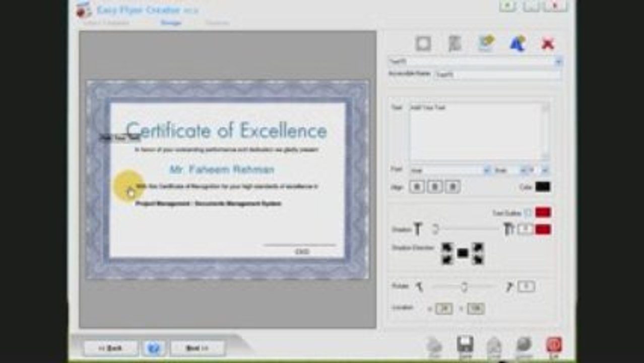
Task: Click the Accessible Name input field
Action: click(x=497, y=75)
